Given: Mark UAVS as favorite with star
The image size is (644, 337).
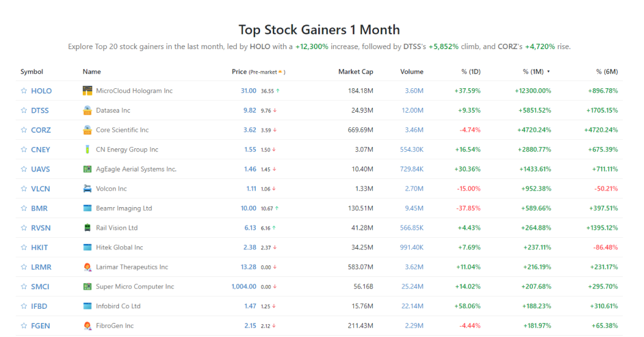Looking at the screenshot, I should (x=24, y=169).
